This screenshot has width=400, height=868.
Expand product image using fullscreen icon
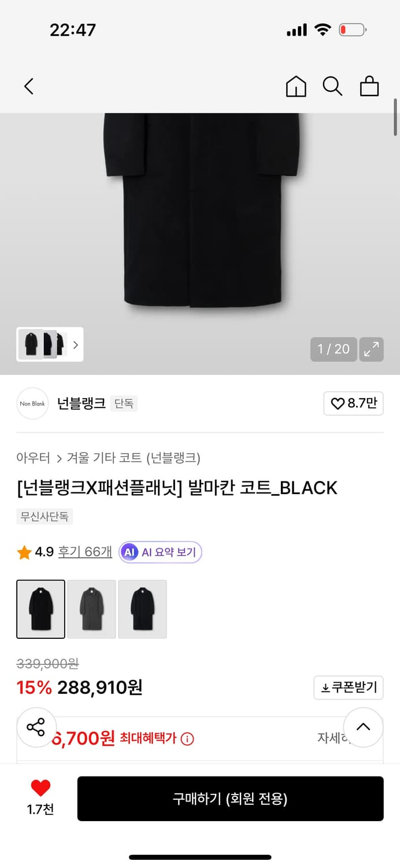tap(371, 350)
